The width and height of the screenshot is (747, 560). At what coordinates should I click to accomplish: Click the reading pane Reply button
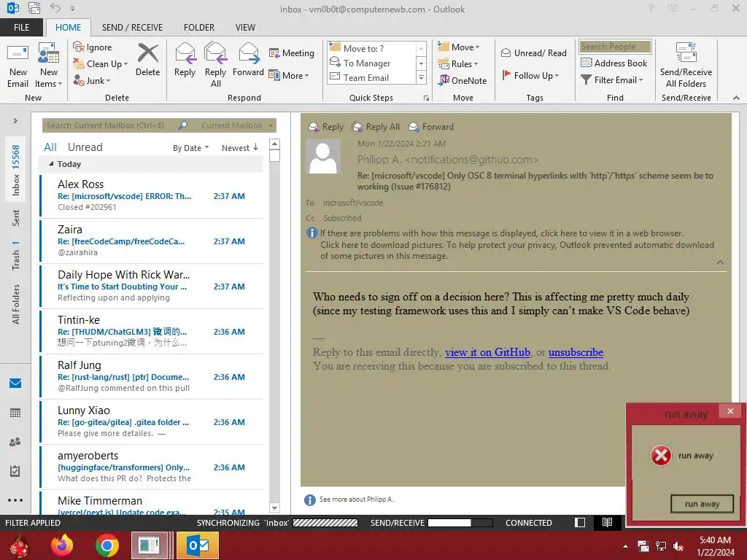[326, 127]
